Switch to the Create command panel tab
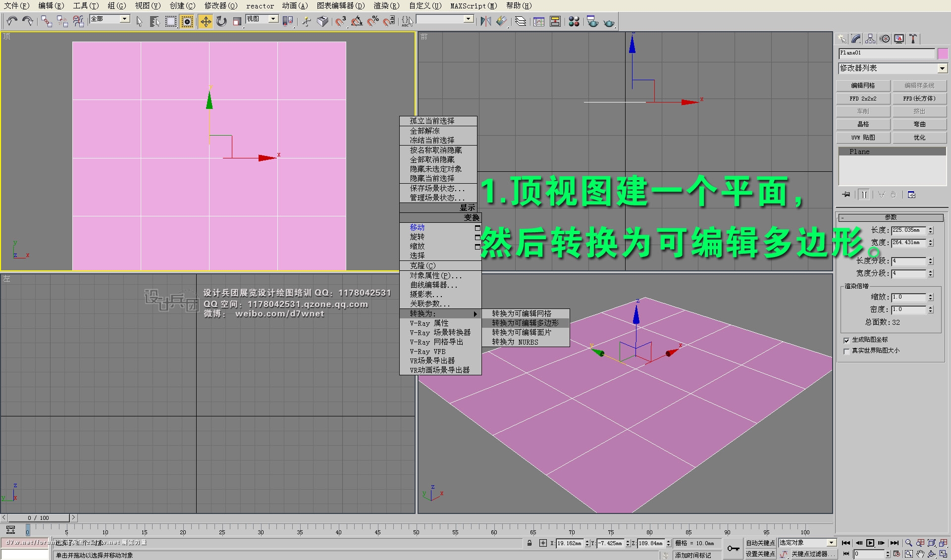 pyautogui.click(x=842, y=39)
